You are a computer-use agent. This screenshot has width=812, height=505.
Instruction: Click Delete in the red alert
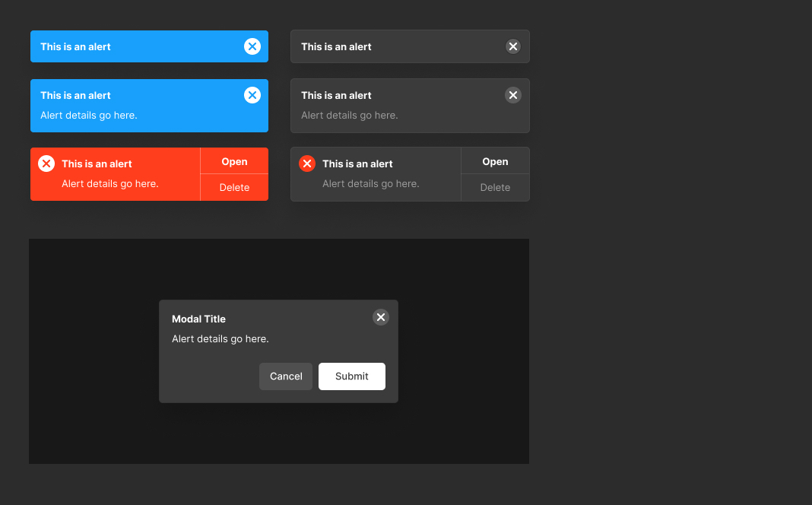(234, 188)
